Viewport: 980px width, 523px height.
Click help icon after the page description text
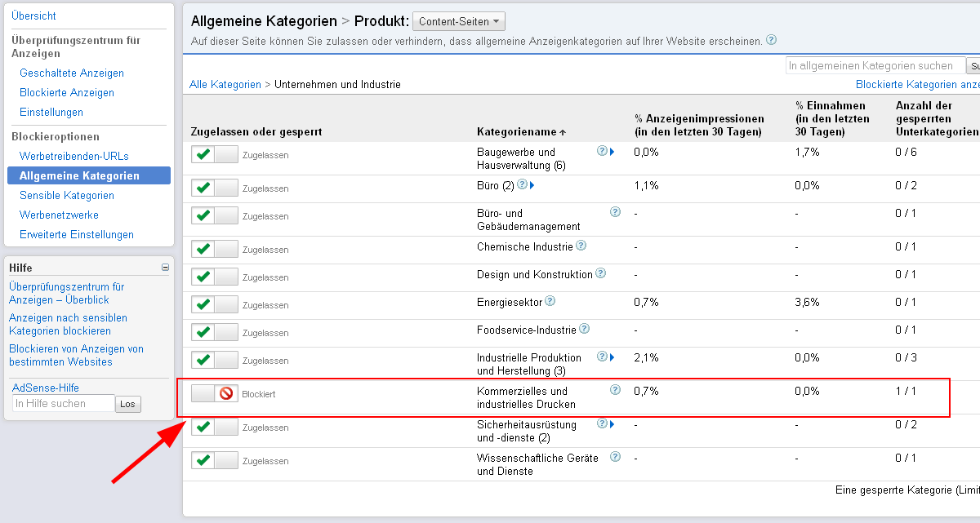point(771,40)
